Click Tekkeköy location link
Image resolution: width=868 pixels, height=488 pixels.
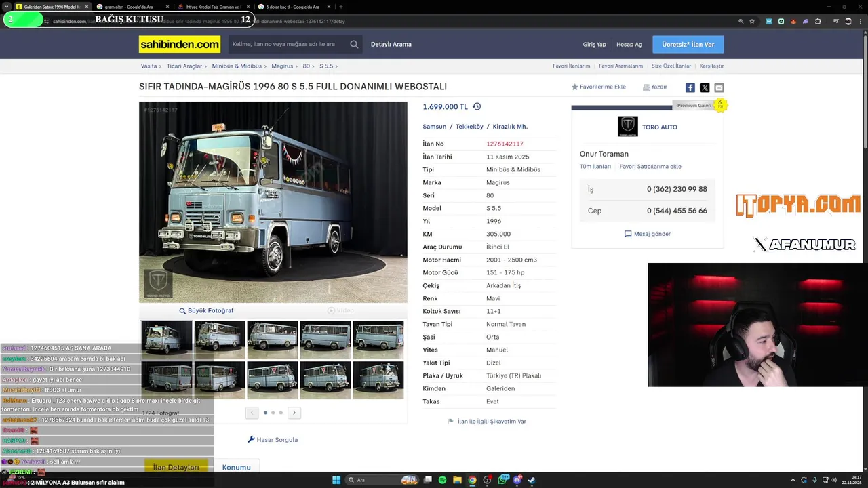[x=469, y=127]
